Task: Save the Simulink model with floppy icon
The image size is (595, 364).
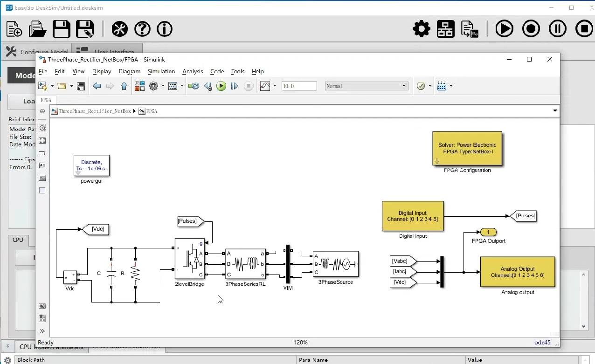Action: (81, 86)
